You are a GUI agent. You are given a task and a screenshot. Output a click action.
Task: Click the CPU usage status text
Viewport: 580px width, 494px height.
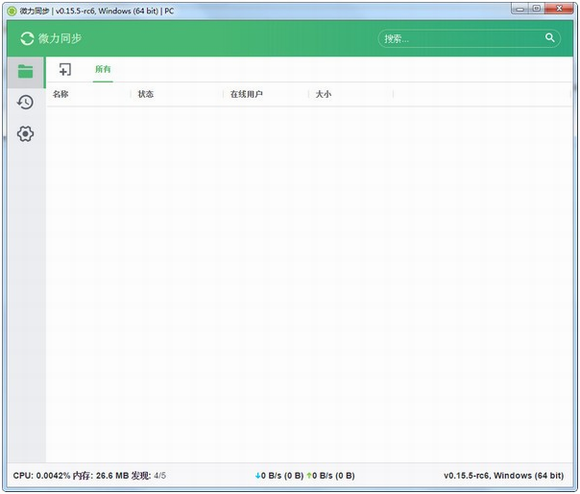[41, 476]
